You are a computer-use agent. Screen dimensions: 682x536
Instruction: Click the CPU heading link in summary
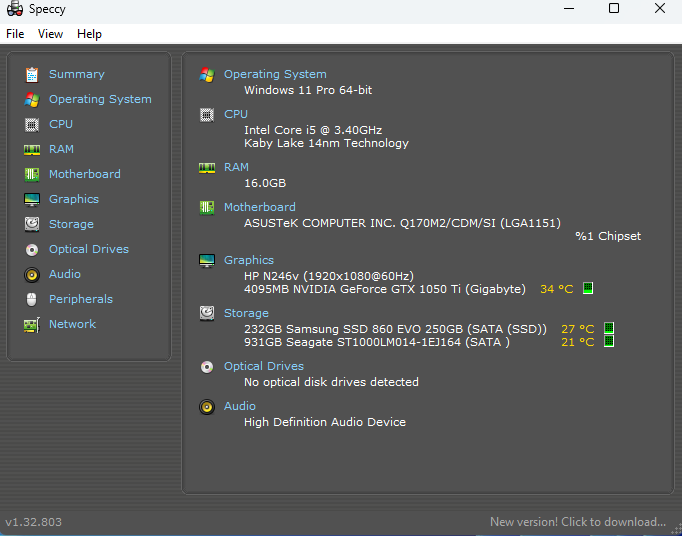(236, 114)
